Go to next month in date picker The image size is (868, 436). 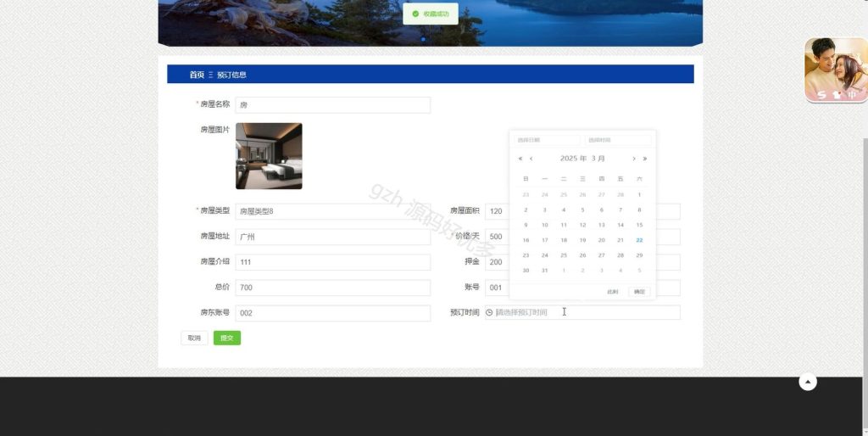[634, 159]
